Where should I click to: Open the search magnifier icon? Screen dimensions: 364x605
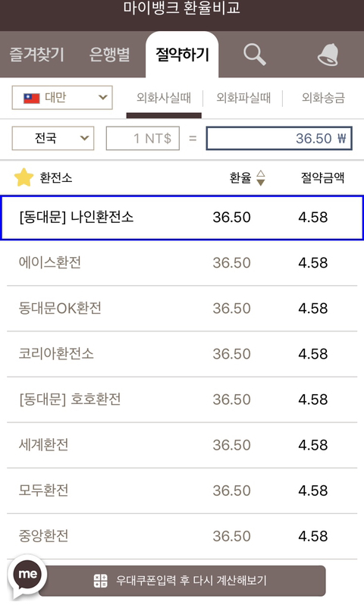tap(255, 54)
